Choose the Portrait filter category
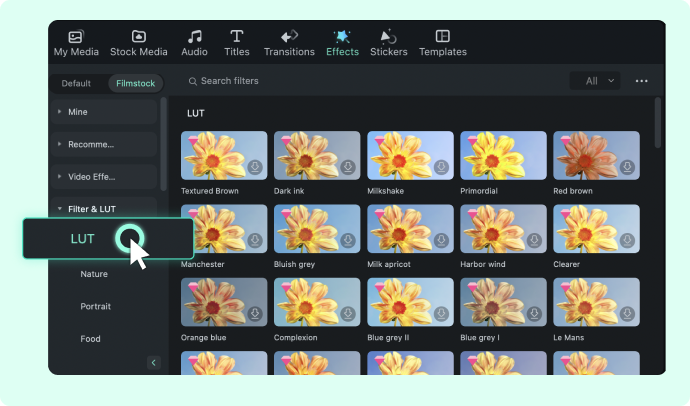This screenshot has height=406, width=690. (x=95, y=307)
